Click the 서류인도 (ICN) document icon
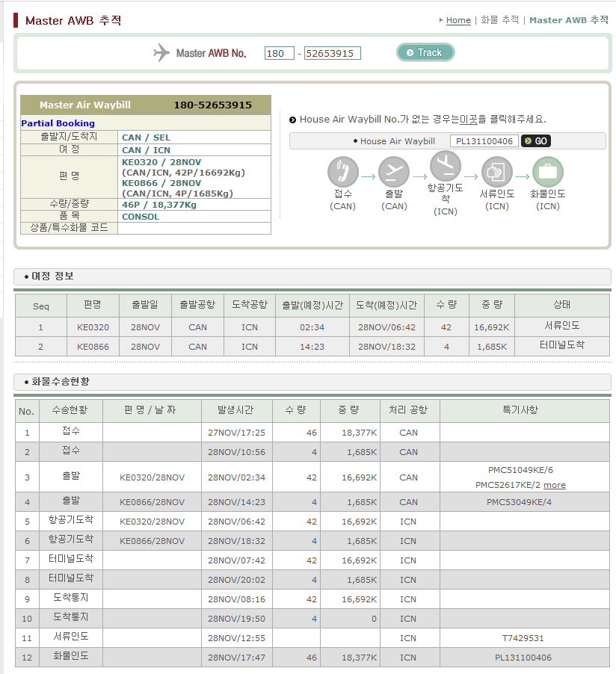The image size is (616, 674). pos(497,172)
